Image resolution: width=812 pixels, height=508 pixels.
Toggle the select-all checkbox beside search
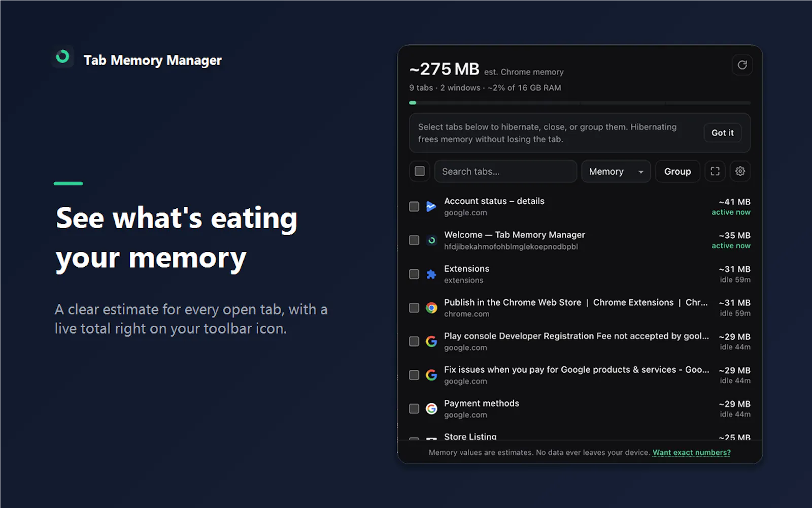click(420, 171)
